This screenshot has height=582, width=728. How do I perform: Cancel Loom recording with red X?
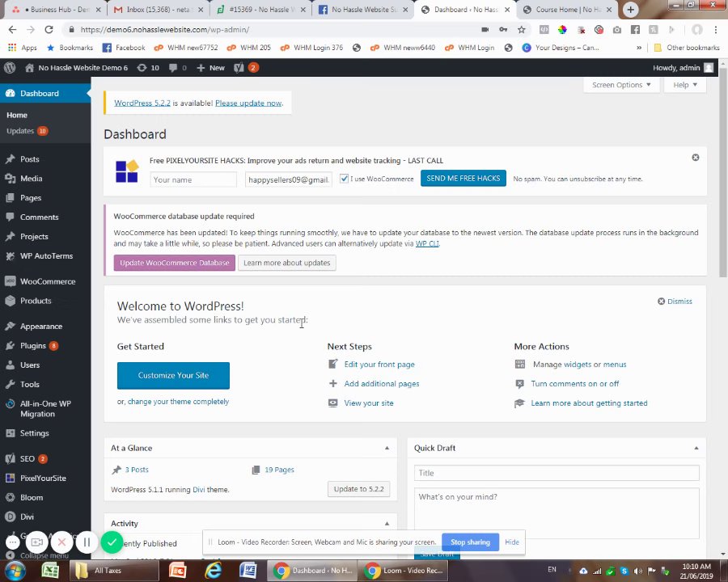point(61,542)
